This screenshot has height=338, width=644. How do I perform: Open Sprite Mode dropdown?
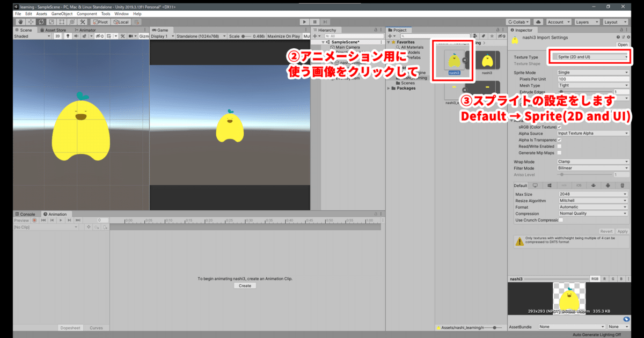point(593,72)
